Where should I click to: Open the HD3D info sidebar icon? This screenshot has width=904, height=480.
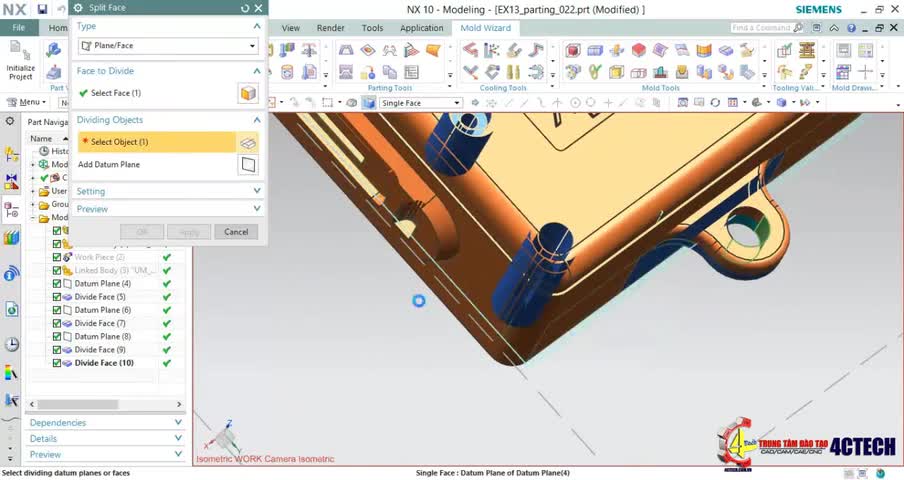click(x=12, y=274)
